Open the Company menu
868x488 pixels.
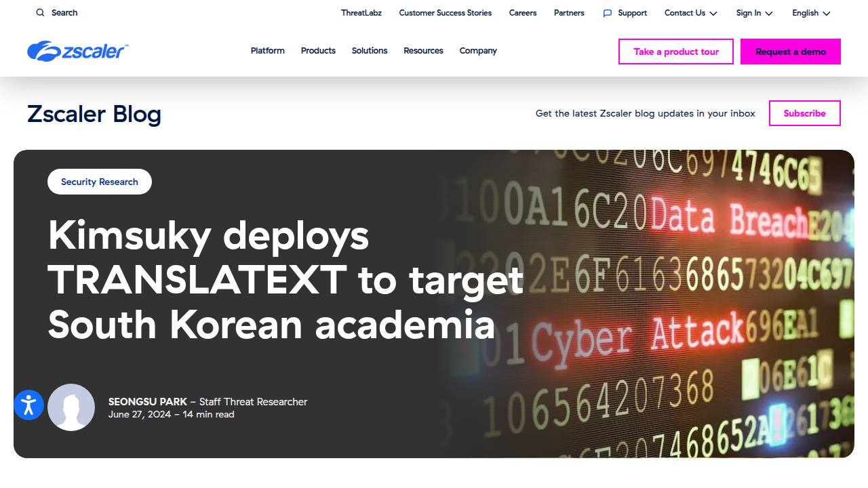[x=478, y=51]
